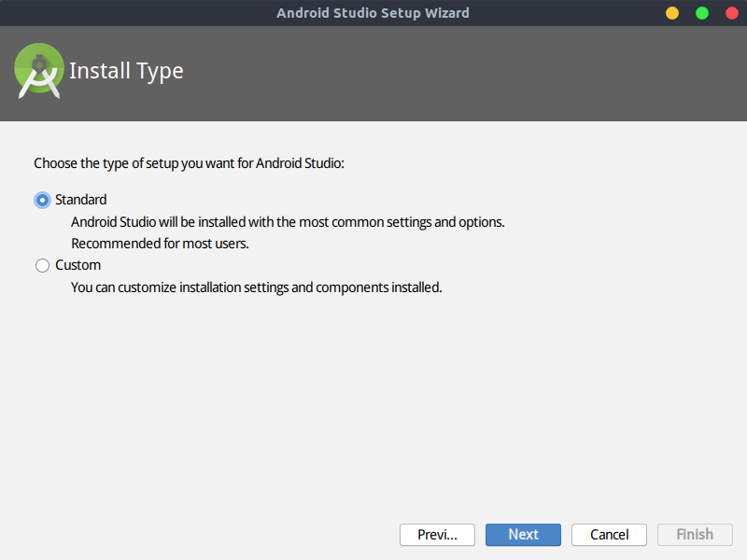Click the disabled Finish button
The width and height of the screenshot is (747, 560).
pyautogui.click(x=695, y=535)
